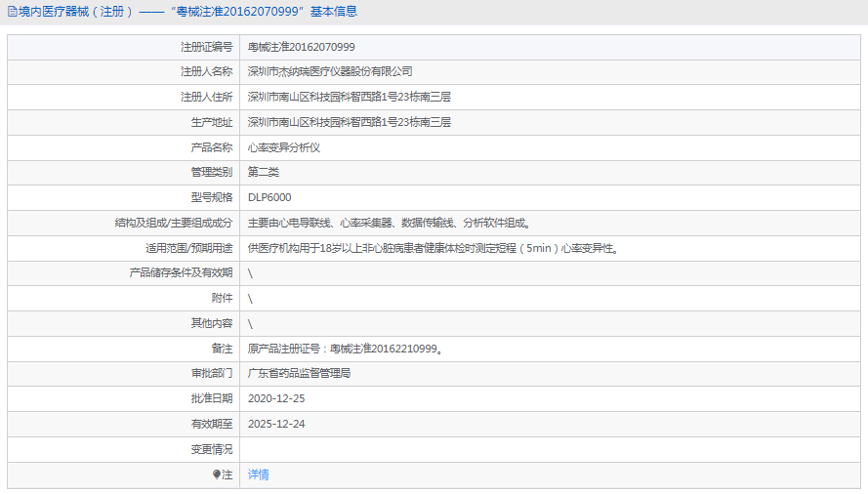
Task: Open the 详情 link in the 注 row
Action: pyautogui.click(x=258, y=474)
